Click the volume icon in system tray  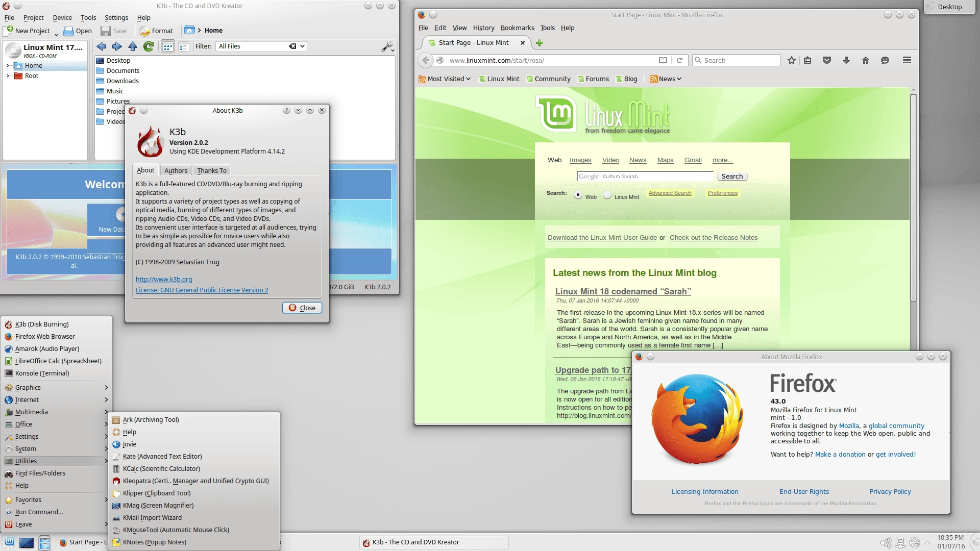(886, 542)
